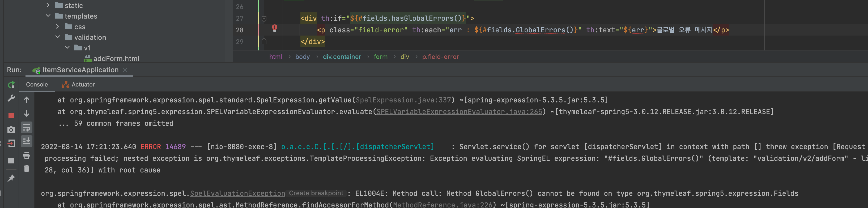
Task: Toggle soft-wrap for console output
Action: pos(27,128)
